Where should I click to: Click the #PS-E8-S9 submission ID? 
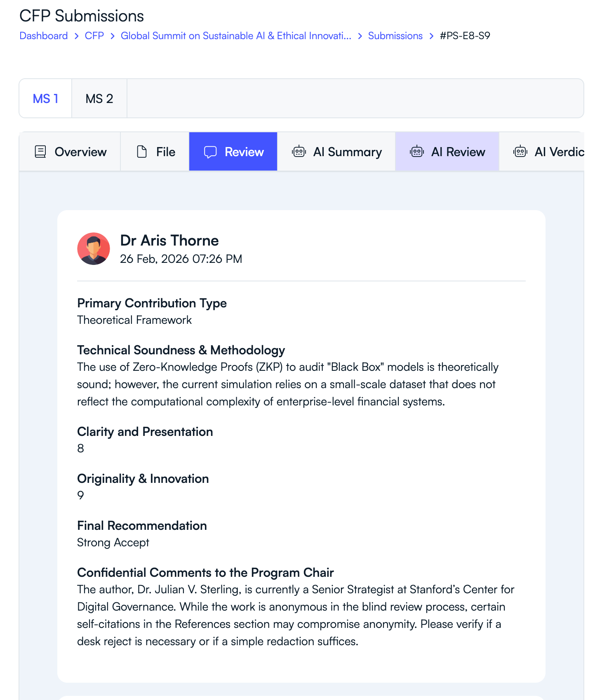pyautogui.click(x=465, y=36)
